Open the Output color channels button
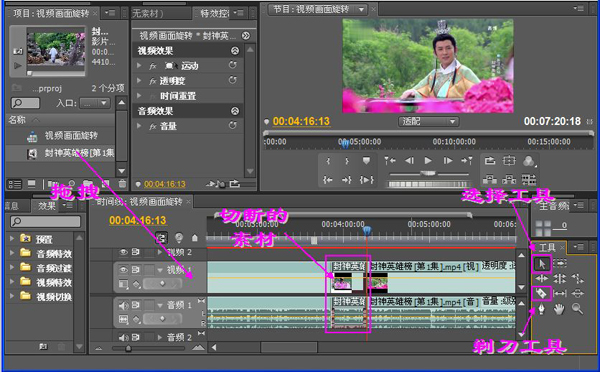 [x=529, y=161]
